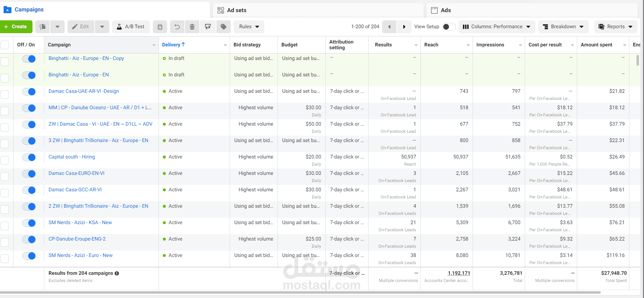Turn off MM | CP - Danube Oceanz campaign toggle
This screenshot has height=298, width=644.
[x=29, y=108]
